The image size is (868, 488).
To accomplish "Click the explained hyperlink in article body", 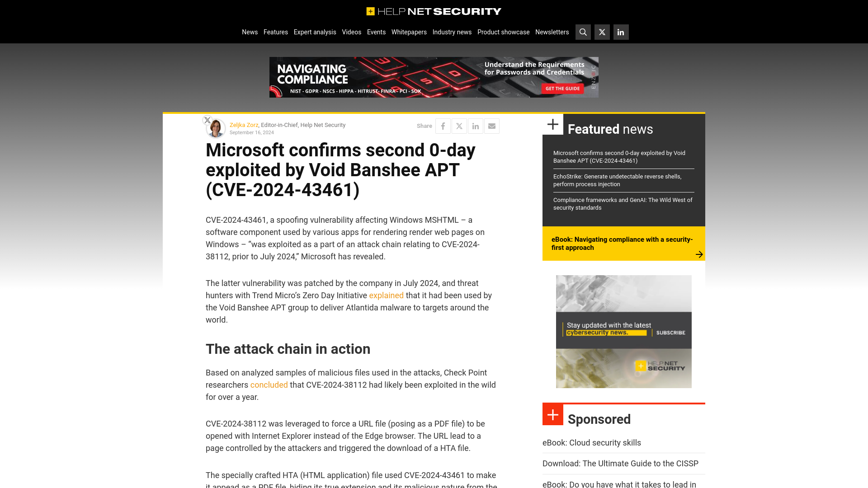I will pos(387,295).
